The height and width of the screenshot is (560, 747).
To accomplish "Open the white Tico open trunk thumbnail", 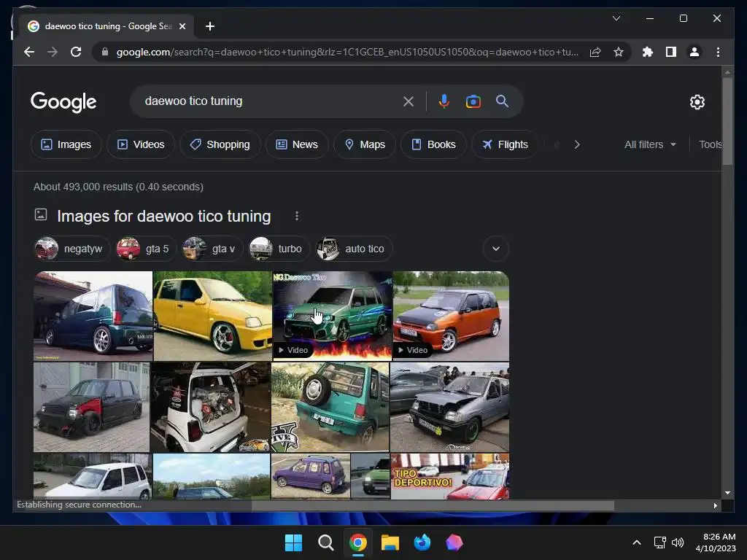I will tap(211, 407).
